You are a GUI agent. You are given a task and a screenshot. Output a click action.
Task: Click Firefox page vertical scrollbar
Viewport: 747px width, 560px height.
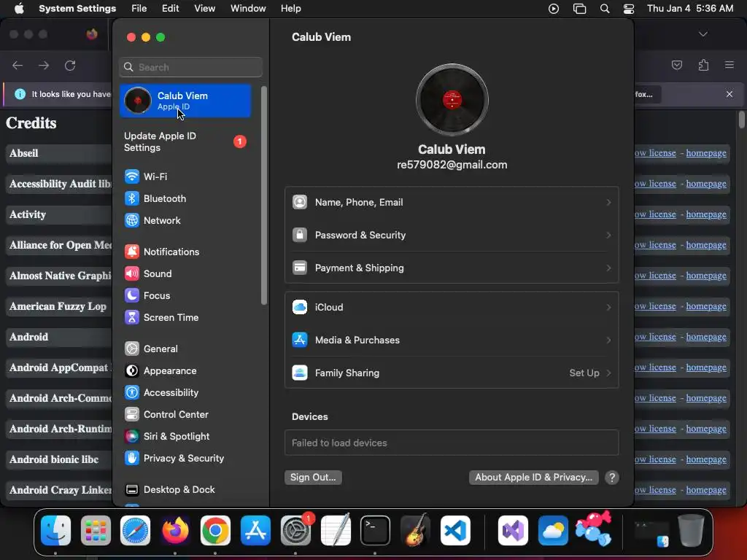(742, 120)
